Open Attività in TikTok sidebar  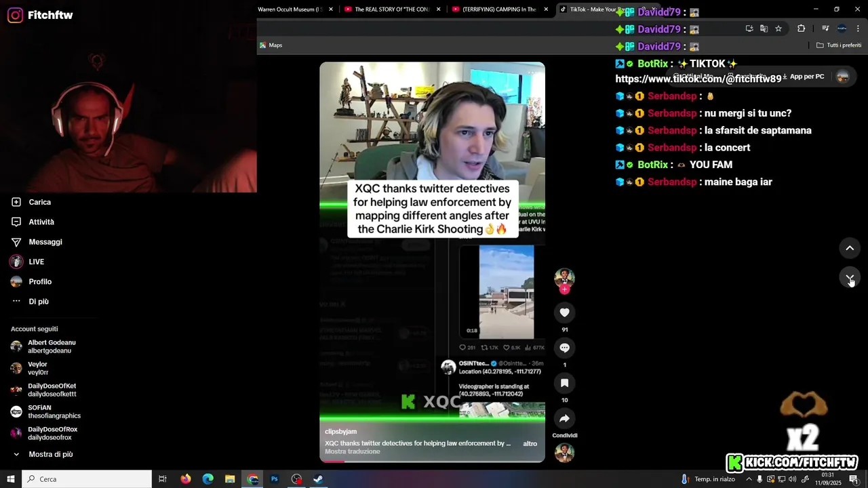tap(34, 222)
